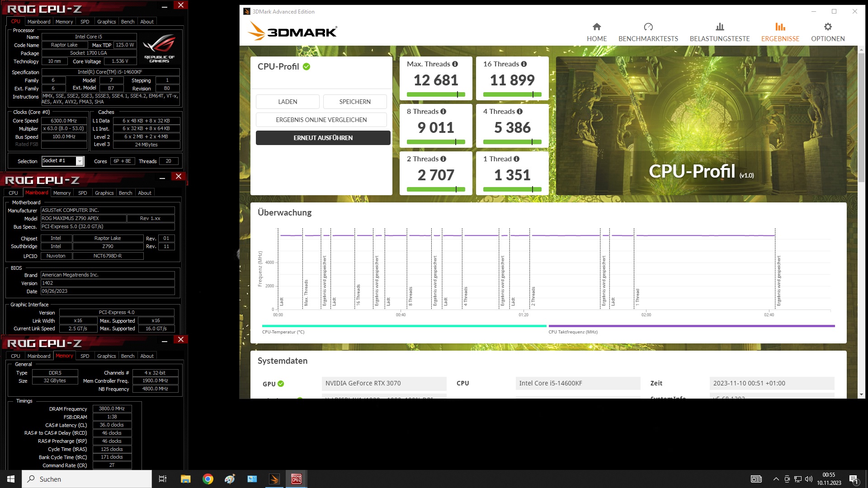Click Max. Threads score progress bar
Screen dimensions: 868x488
pos(436,94)
